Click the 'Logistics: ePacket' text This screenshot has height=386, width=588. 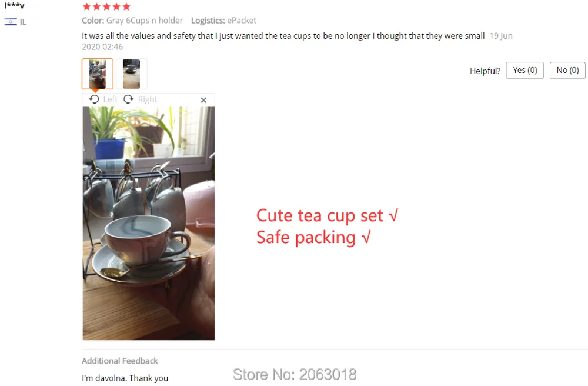click(223, 20)
